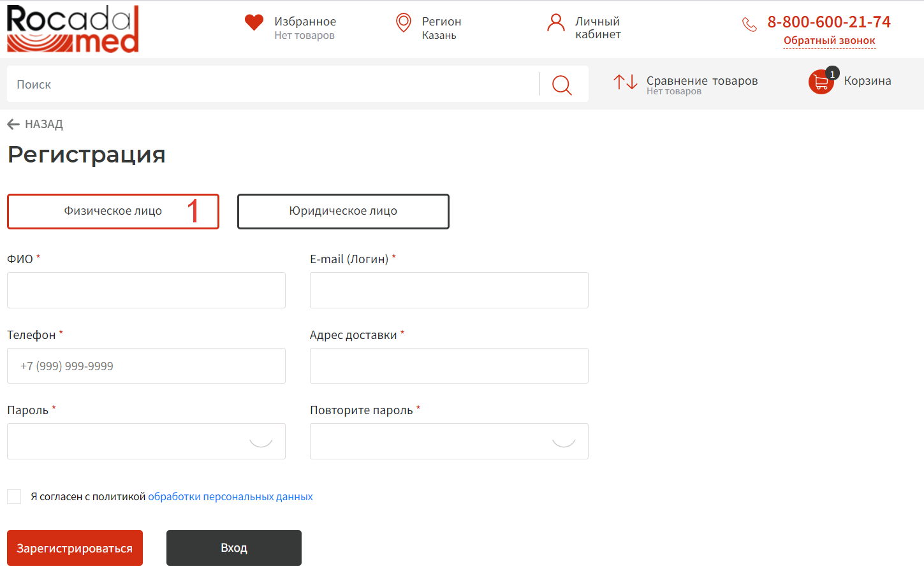Click the Регистрация page heading

(87, 155)
